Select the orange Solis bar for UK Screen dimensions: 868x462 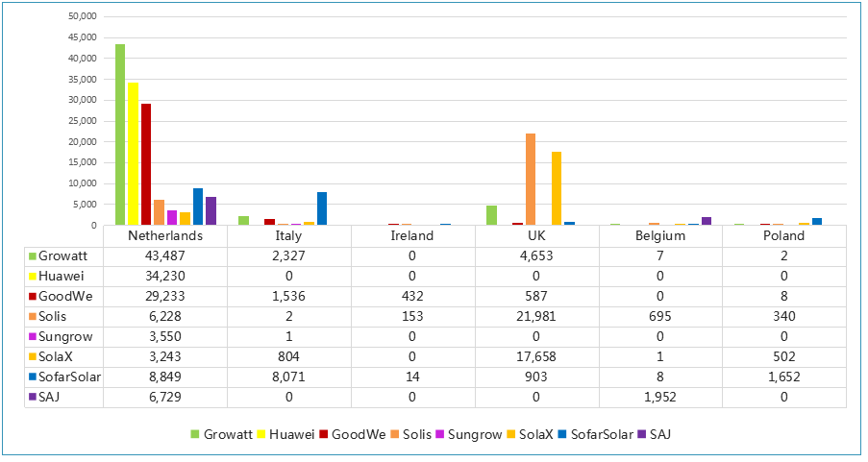pyautogui.click(x=530, y=180)
